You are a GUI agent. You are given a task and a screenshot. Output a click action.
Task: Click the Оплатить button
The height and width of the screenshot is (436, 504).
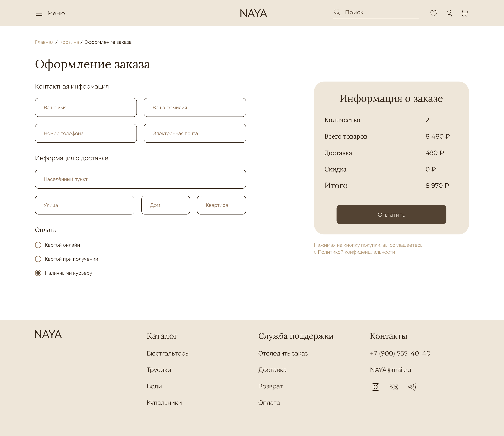click(391, 215)
